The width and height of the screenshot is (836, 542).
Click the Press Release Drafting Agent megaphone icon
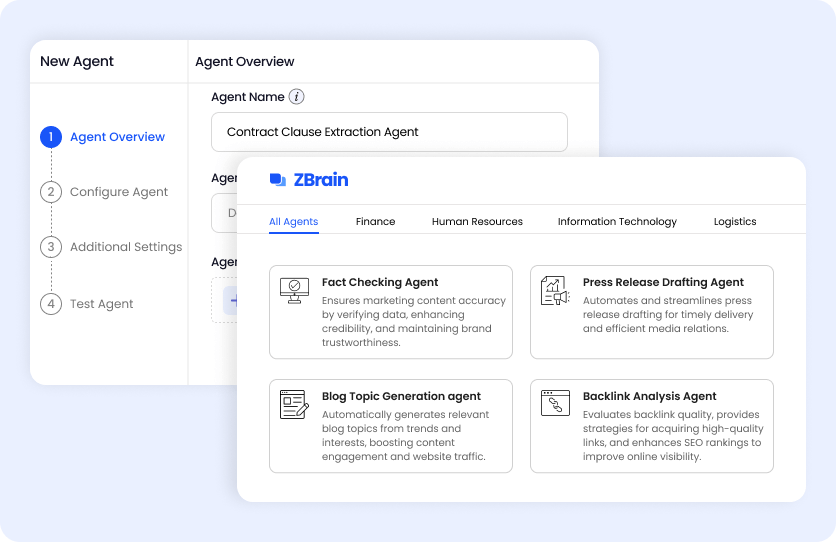pos(555,290)
